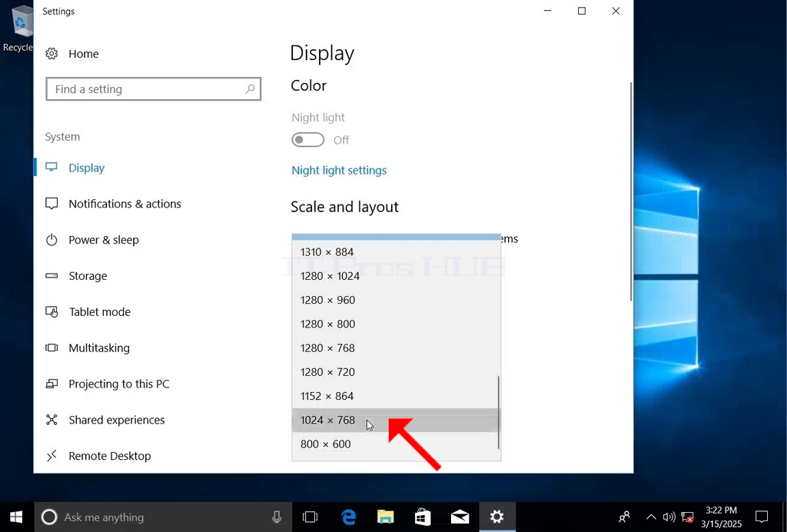Click the Display monitor icon in sidebar
This screenshot has height=532, width=787.
[x=51, y=168]
